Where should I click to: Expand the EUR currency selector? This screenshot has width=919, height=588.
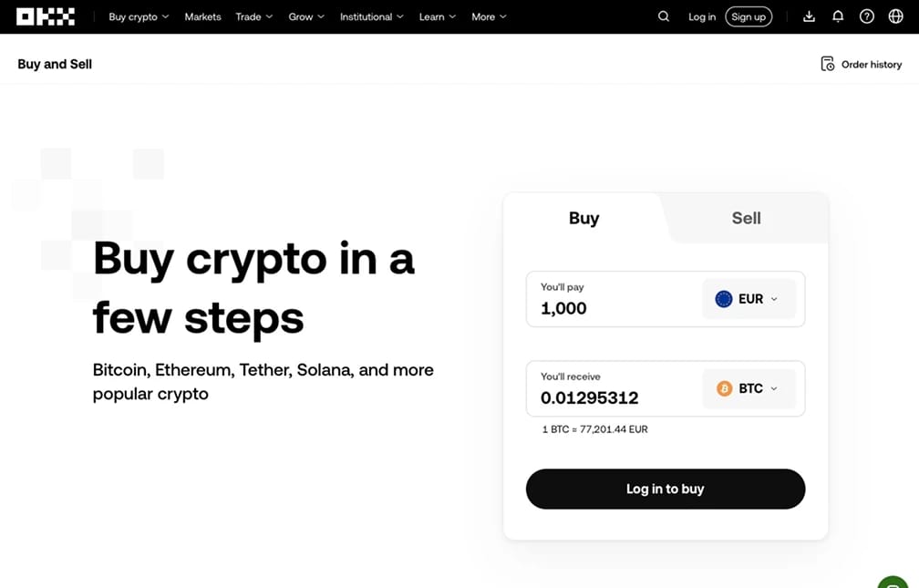[749, 299]
